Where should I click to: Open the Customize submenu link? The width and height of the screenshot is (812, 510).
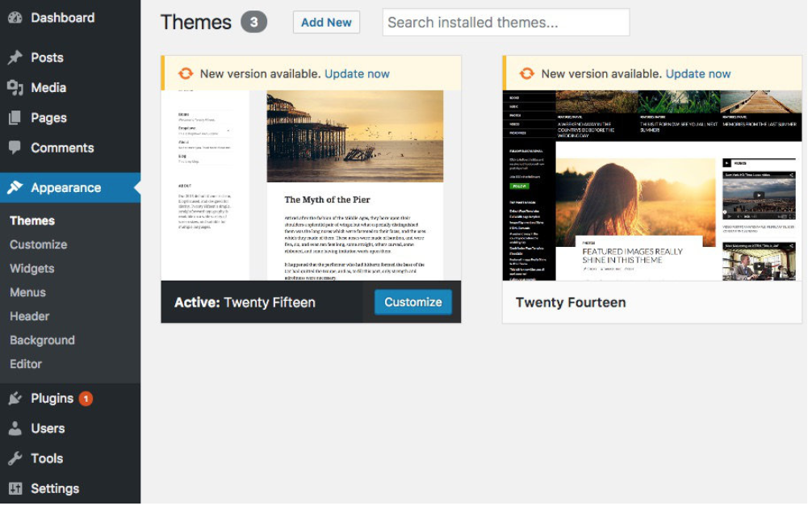point(38,245)
